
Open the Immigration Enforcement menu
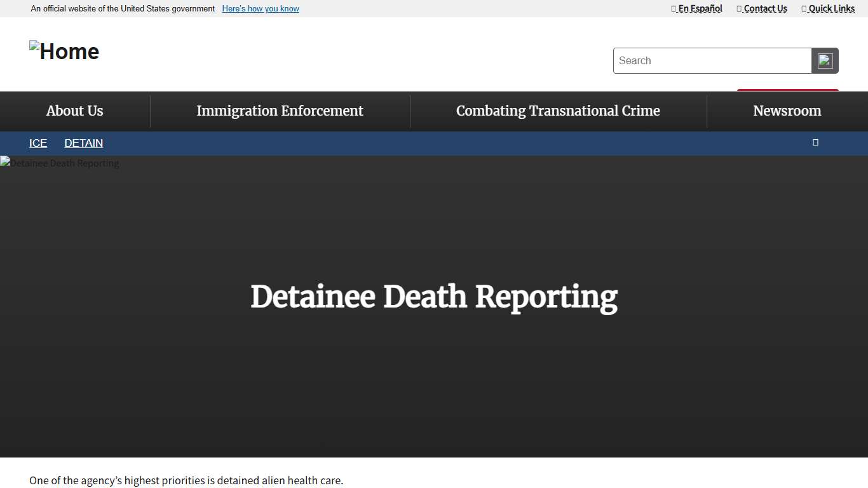pyautogui.click(x=280, y=111)
